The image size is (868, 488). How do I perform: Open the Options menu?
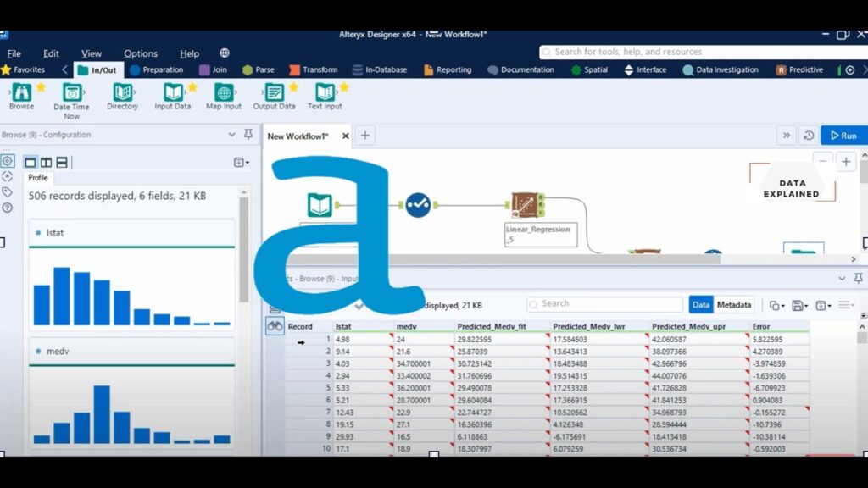pos(141,53)
